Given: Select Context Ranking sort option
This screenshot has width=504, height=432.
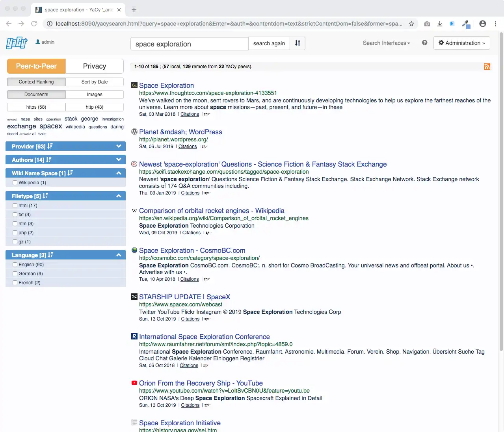Looking at the screenshot, I should point(36,82).
